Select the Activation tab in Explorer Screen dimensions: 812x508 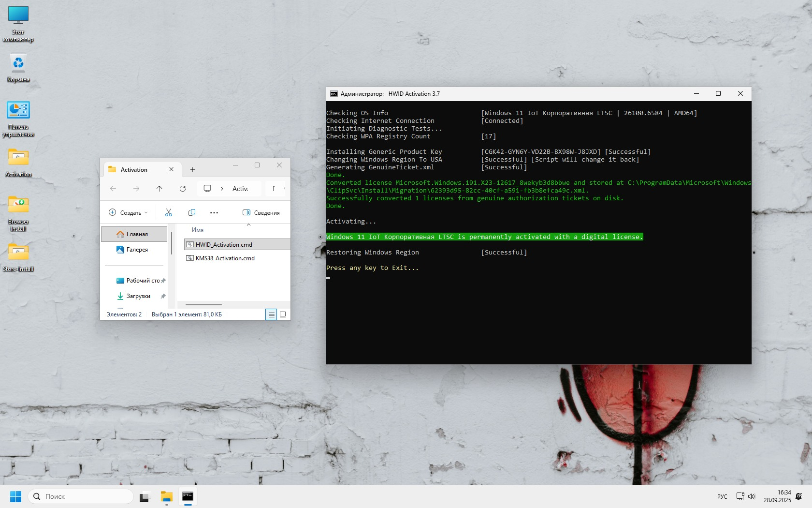click(x=134, y=170)
